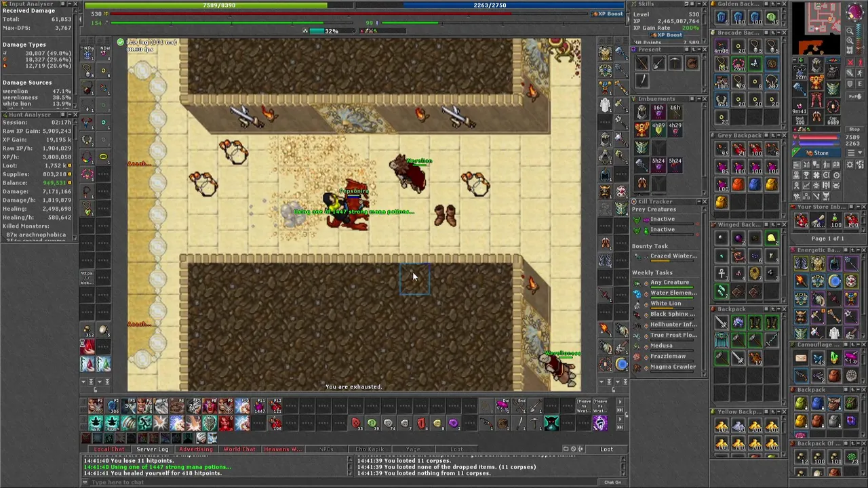Click the hamburger menu beside Store button

click(852, 153)
